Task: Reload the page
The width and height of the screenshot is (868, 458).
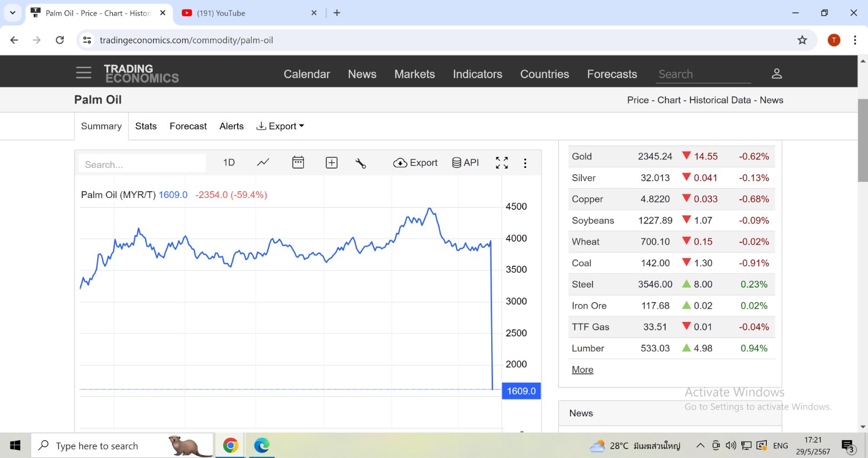Action: point(60,40)
